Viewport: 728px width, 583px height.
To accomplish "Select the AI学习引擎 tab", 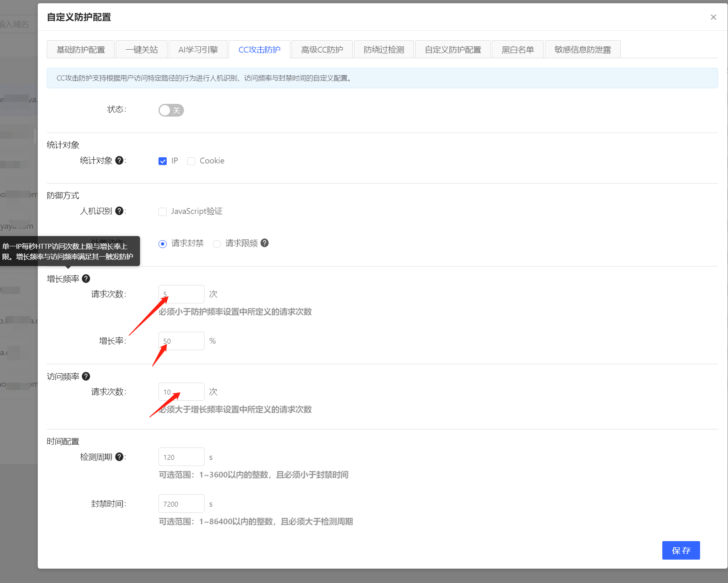I will (x=198, y=50).
